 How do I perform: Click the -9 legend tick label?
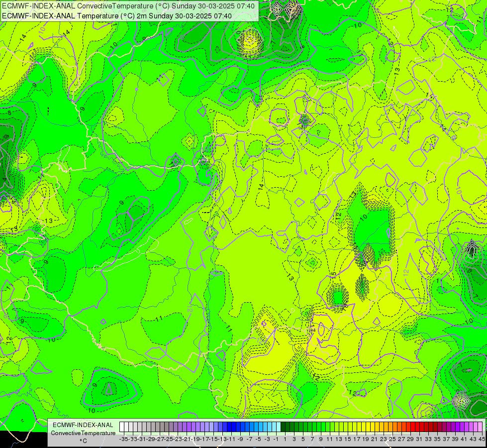(240, 439)
